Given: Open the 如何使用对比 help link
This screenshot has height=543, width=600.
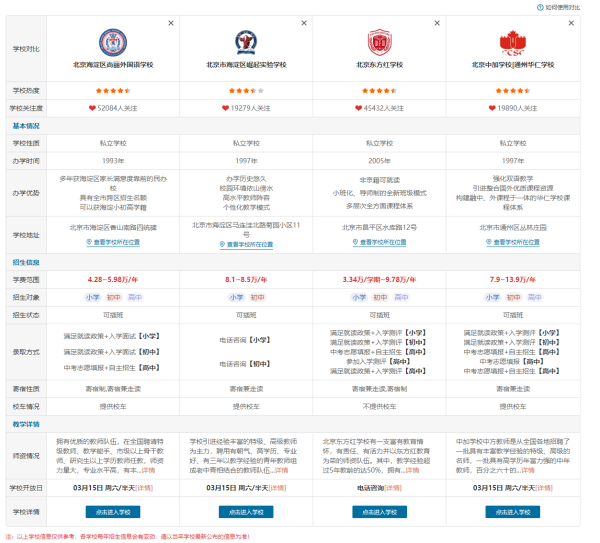Looking at the screenshot, I should 562,7.
